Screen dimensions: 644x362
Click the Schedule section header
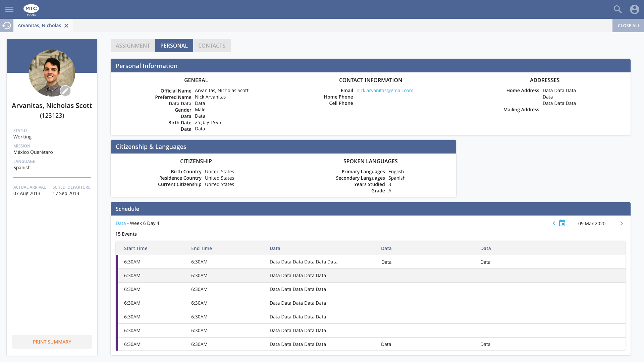(x=371, y=209)
